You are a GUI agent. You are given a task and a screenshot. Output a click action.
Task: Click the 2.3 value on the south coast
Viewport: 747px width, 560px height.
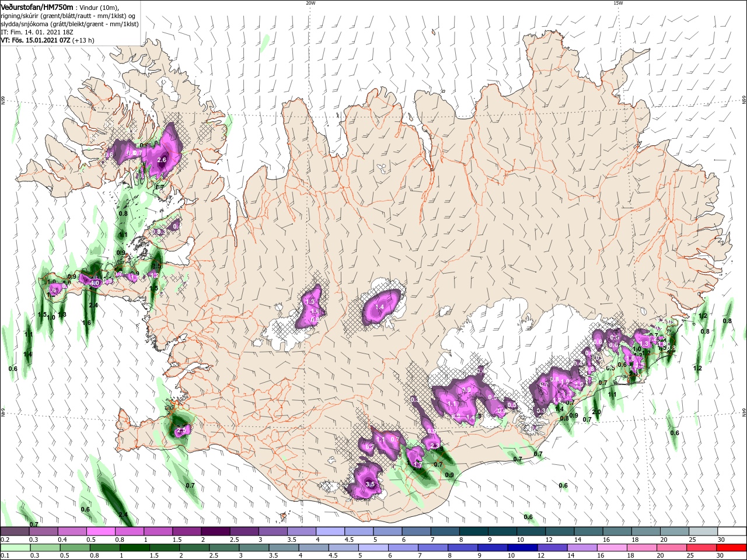pos(434,446)
